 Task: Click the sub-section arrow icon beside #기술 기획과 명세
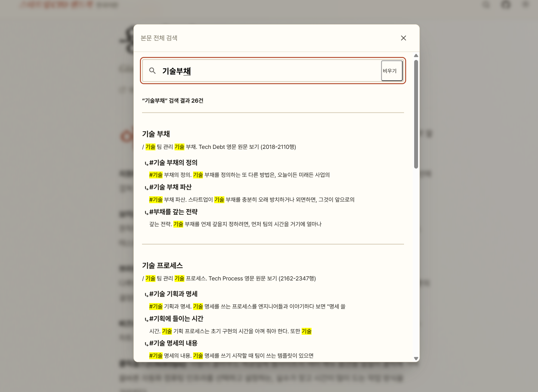147,294
